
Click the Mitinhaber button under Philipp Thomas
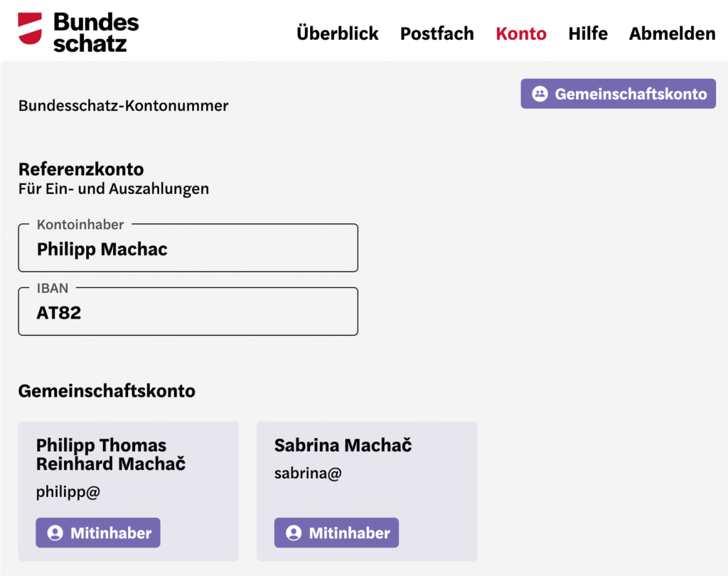pos(98,533)
